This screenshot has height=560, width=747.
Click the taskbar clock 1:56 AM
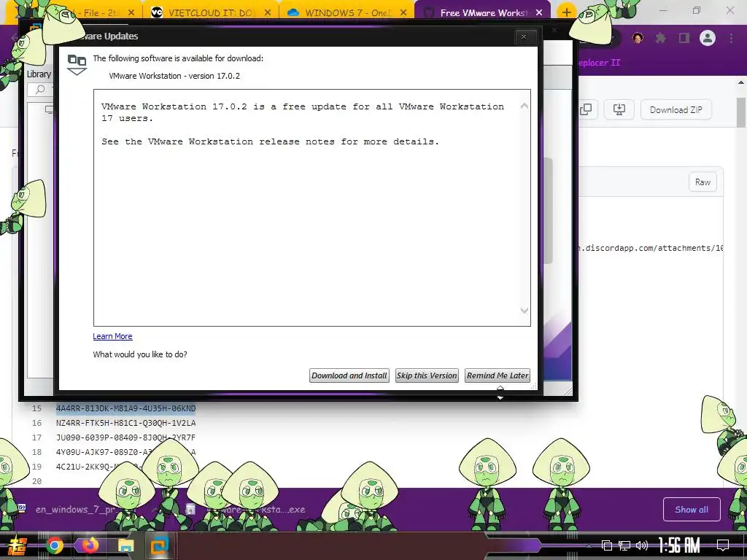point(679,545)
